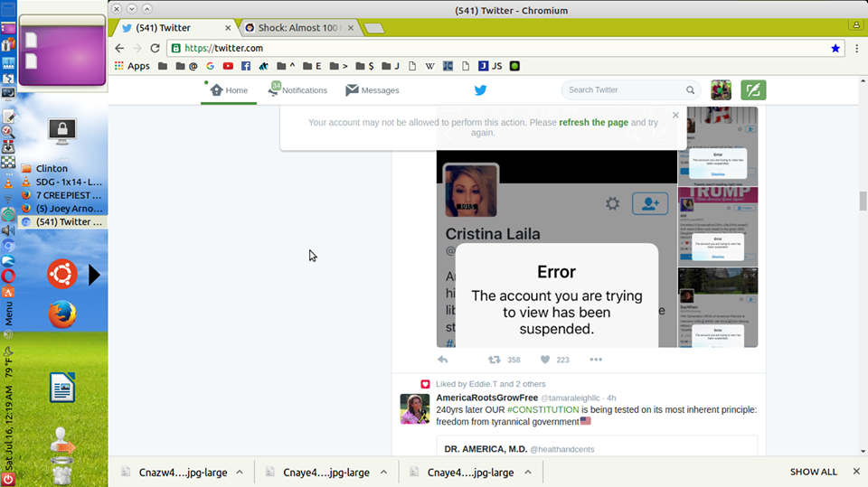Select the 7 CREEPIEST window entry

(x=62, y=195)
